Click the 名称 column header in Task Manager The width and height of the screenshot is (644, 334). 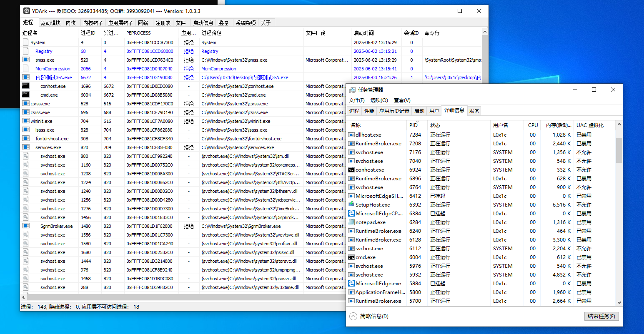377,125
